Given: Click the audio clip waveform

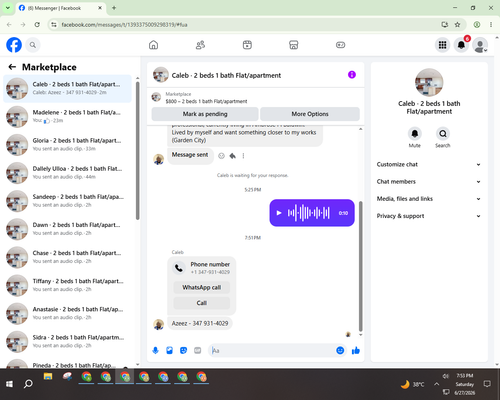Looking at the screenshot, I should [x=309, y=213].
